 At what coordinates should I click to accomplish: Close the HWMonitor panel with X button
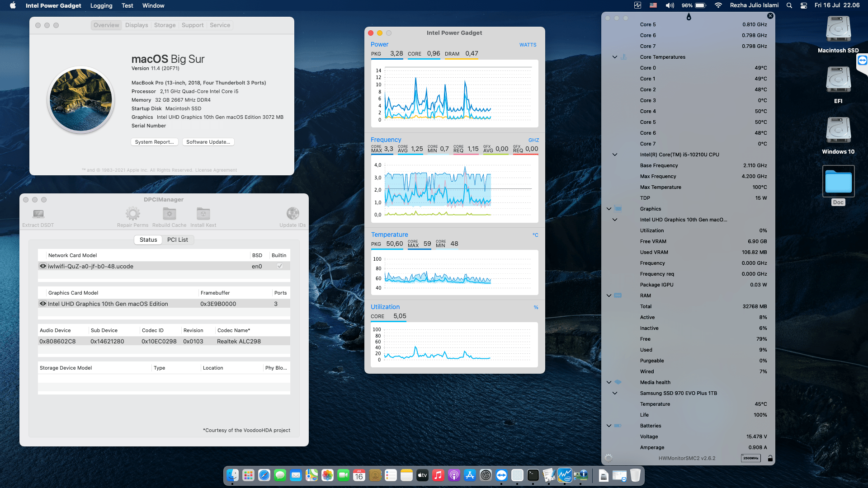(770, 16)
